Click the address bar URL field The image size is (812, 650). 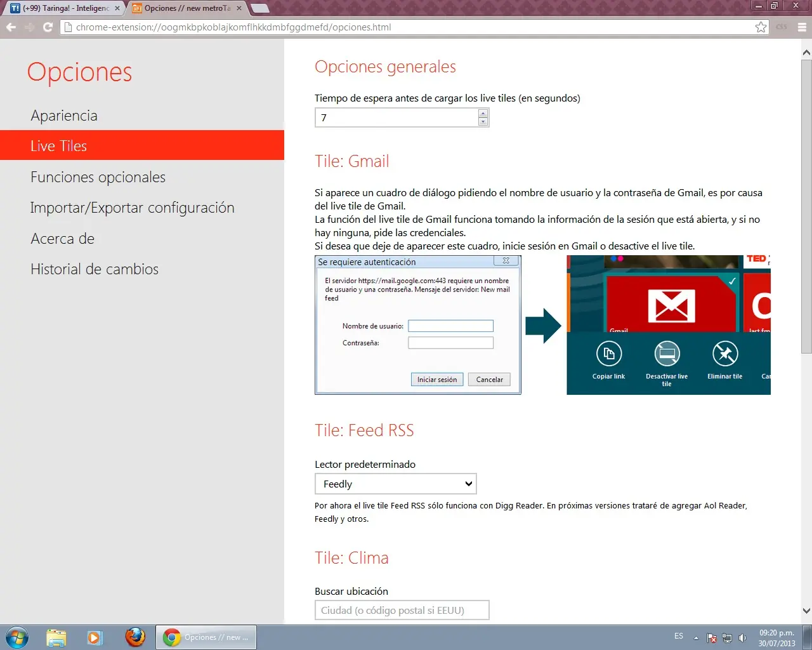tap(406, 27)
